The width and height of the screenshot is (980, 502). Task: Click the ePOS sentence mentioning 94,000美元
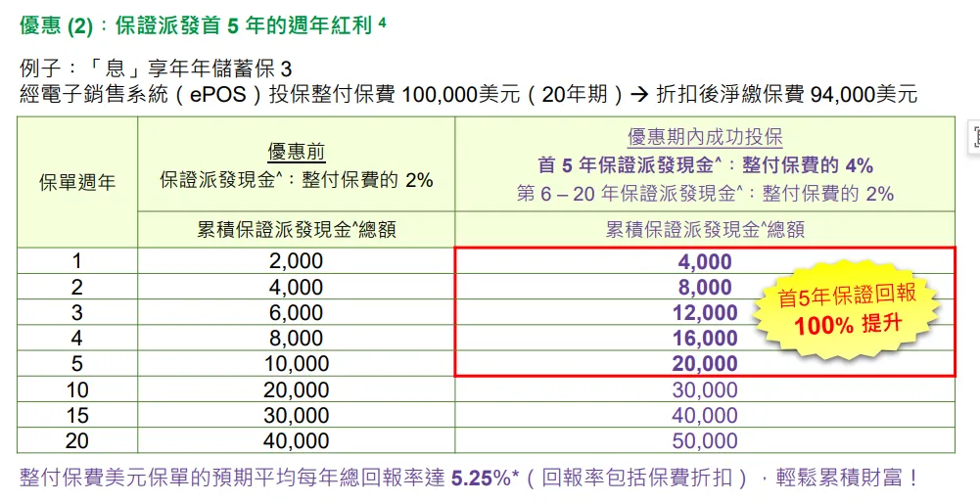[468, 94]
